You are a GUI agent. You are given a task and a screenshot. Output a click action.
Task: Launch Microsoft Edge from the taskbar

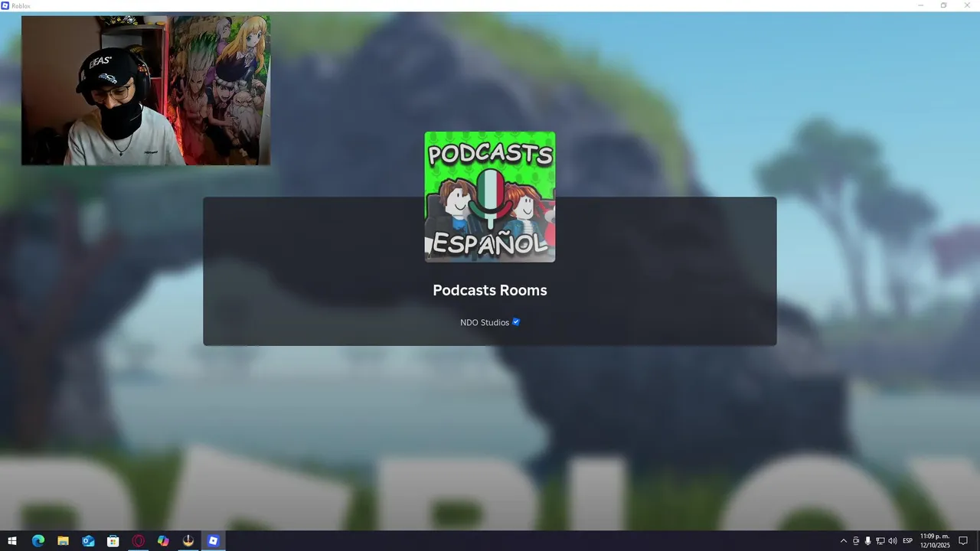(x=38, y=541)
